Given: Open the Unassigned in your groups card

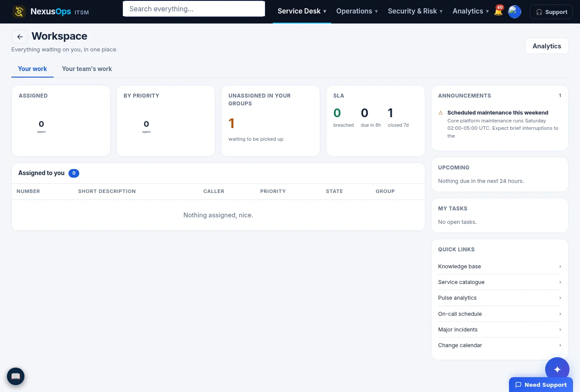Looking at the screenshot, I should click(x=271, y=121).
